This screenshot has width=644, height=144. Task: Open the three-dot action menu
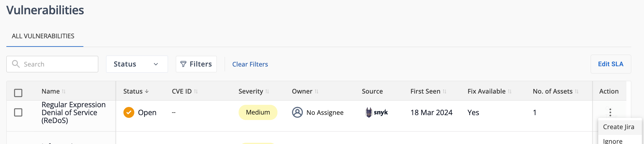tap(610, 112)
